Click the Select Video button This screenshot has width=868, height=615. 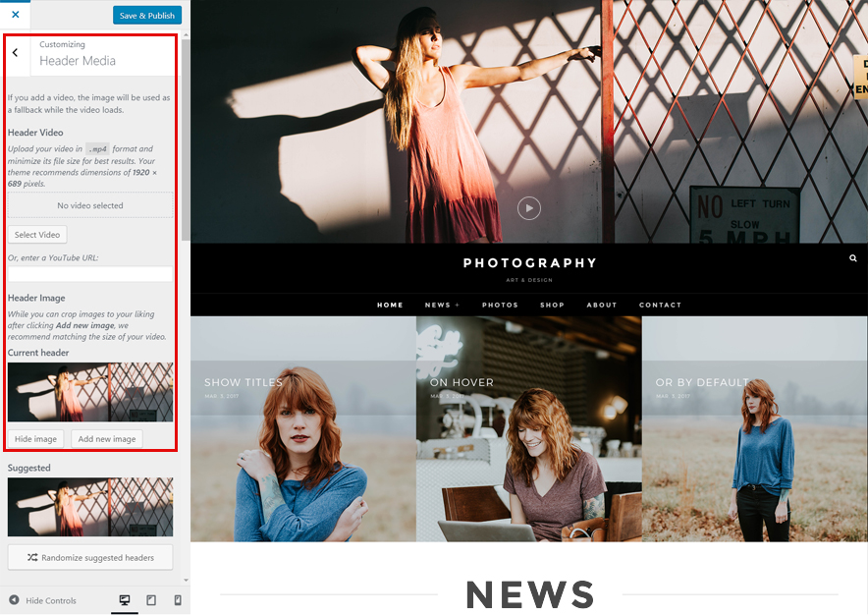coord(37,235)
